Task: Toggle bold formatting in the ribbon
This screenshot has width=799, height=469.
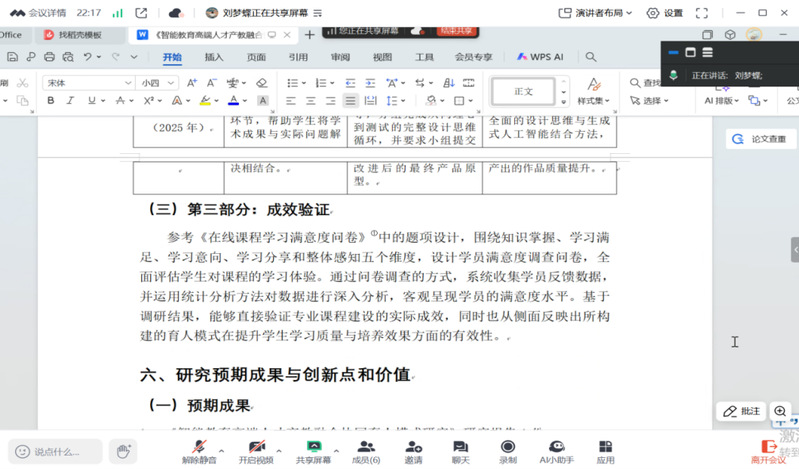Action: tap(51, 101)
